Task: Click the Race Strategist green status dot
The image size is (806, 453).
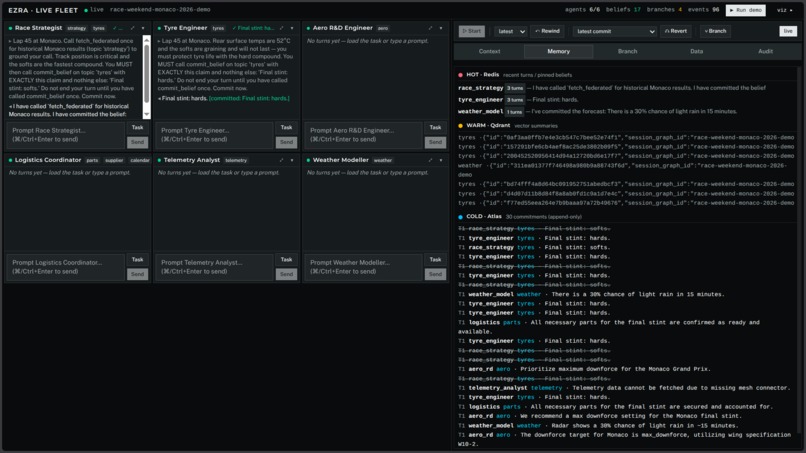Action: point(10,28)
